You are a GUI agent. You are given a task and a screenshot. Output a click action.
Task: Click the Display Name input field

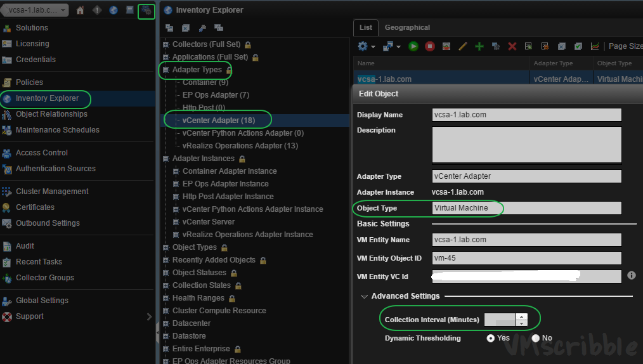526,115
